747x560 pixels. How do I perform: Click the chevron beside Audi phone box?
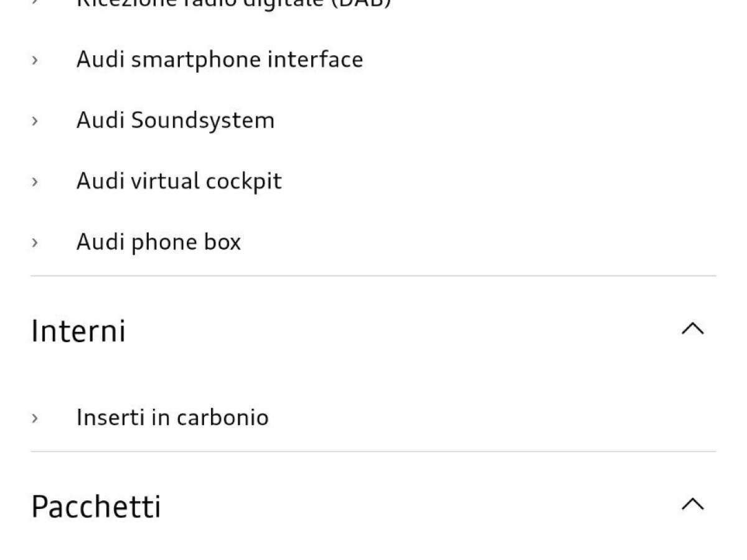pyautogui.click(x=35, y=242)
